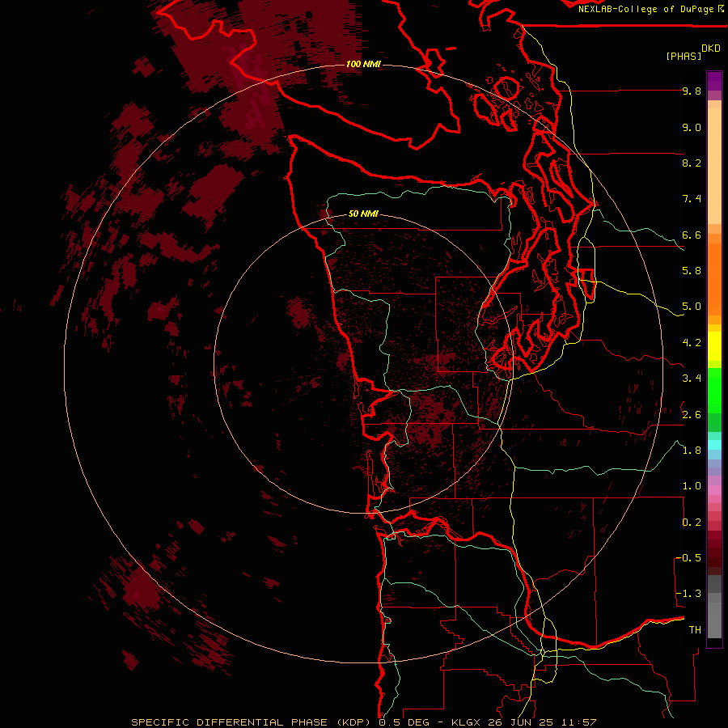728x728 pixels.
Task: Click the bright yellow color bar segment
Action: click(x=714, y=346)
